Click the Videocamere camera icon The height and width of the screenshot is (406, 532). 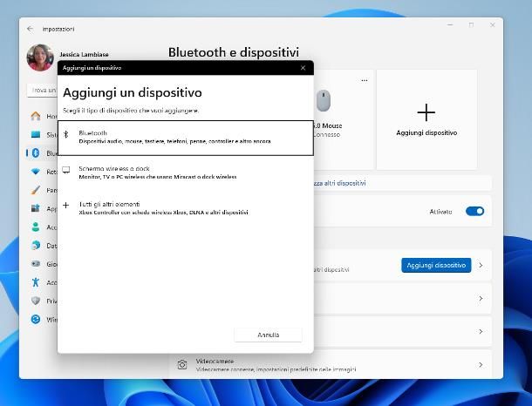tap(182, 365)
